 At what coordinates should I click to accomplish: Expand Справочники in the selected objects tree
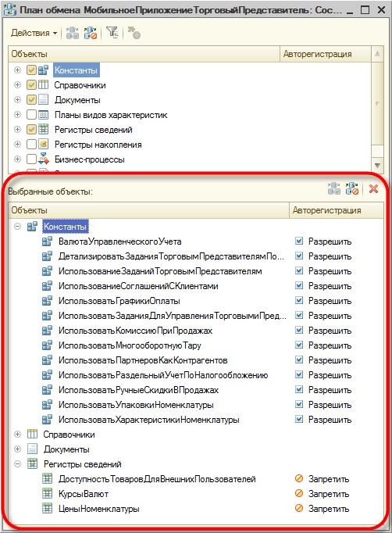click(x=17, y=434)
